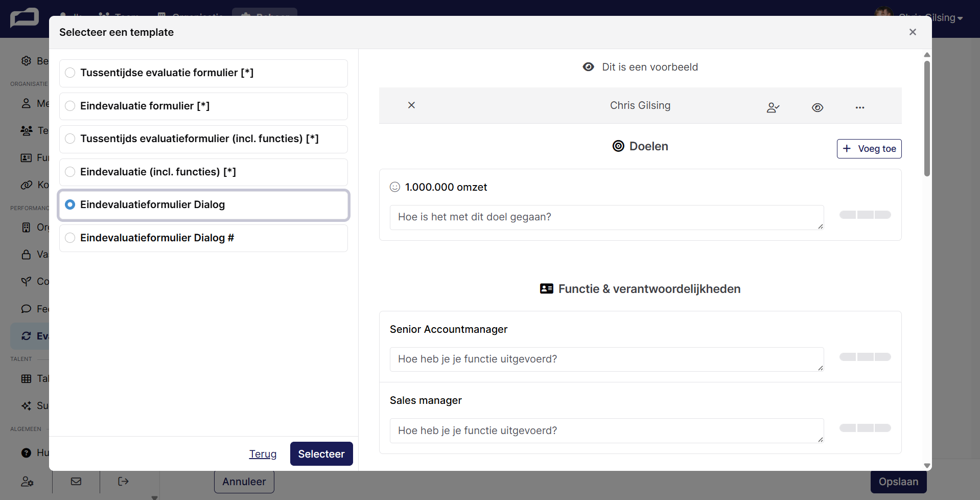Image resolution: width=980 pixels, height=500 pixels.
Task: Click the padlock icon in the sidebar
Action: click(x=26, y=254)
